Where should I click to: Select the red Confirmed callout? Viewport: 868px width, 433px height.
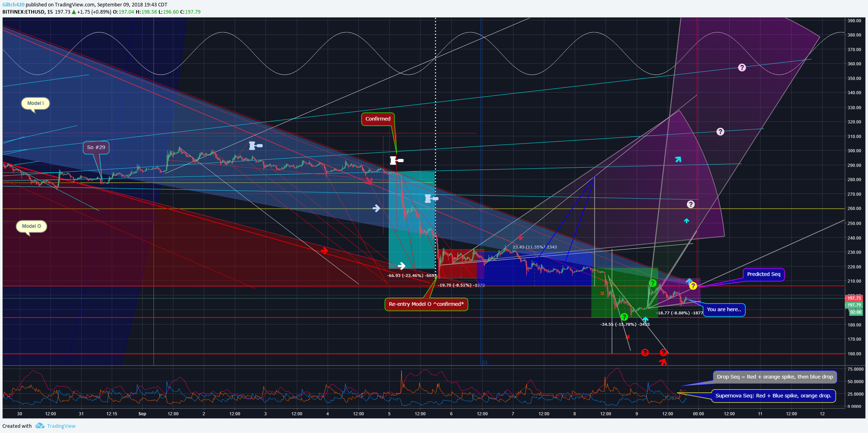[x=378, y=119]
